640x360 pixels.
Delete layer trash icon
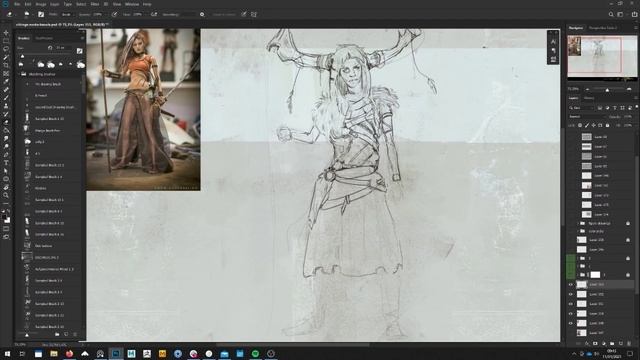629,344
